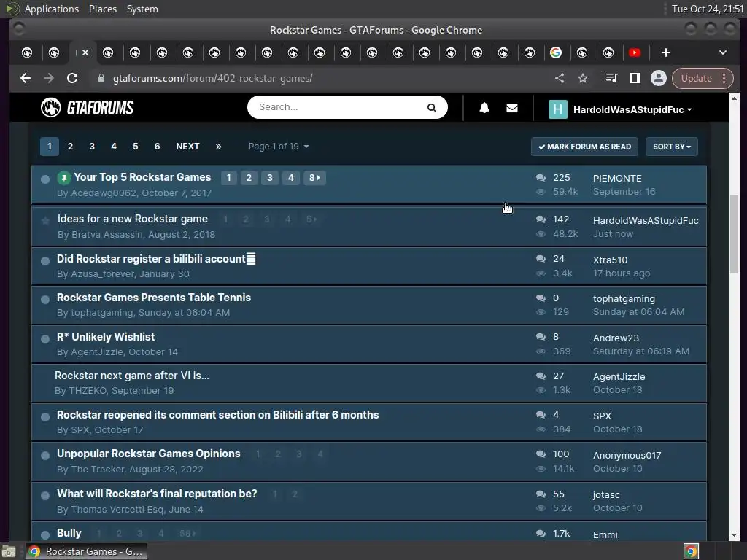Open the Sort By dropdown
This screenshot has height=560, width=747.
click(x=672, y=147)
